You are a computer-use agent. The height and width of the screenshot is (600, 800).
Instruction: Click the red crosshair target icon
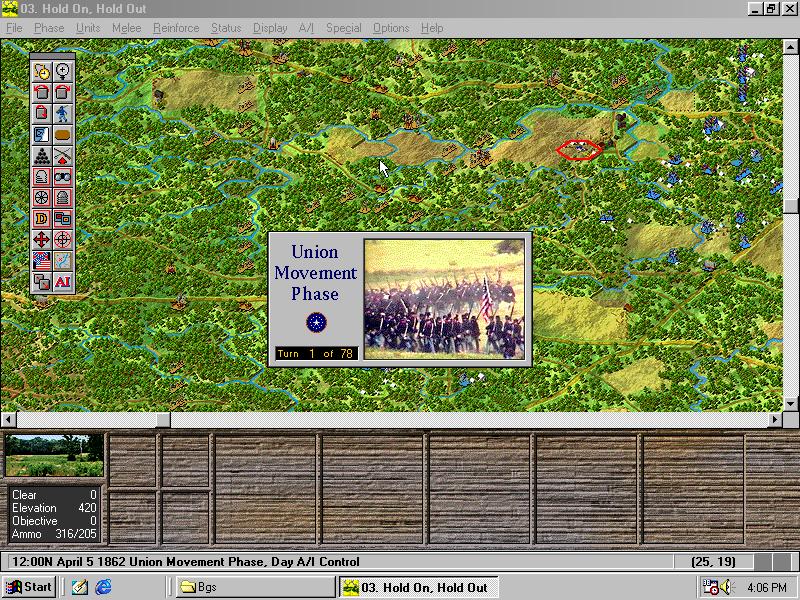click(63, 239)
